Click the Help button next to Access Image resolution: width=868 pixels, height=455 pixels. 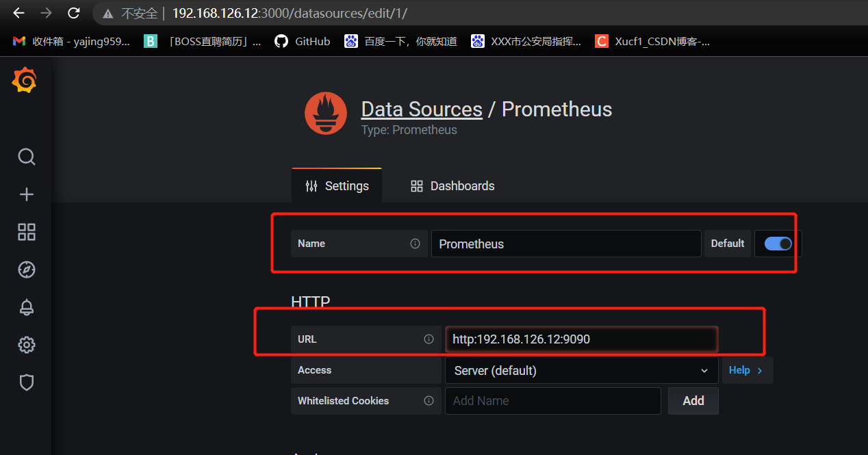pos(748,370)
